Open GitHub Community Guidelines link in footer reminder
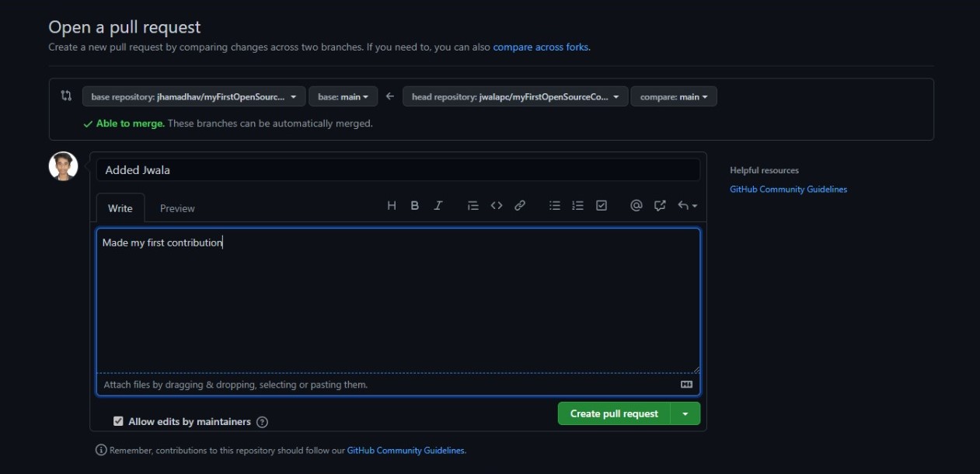 coord(406,450)
